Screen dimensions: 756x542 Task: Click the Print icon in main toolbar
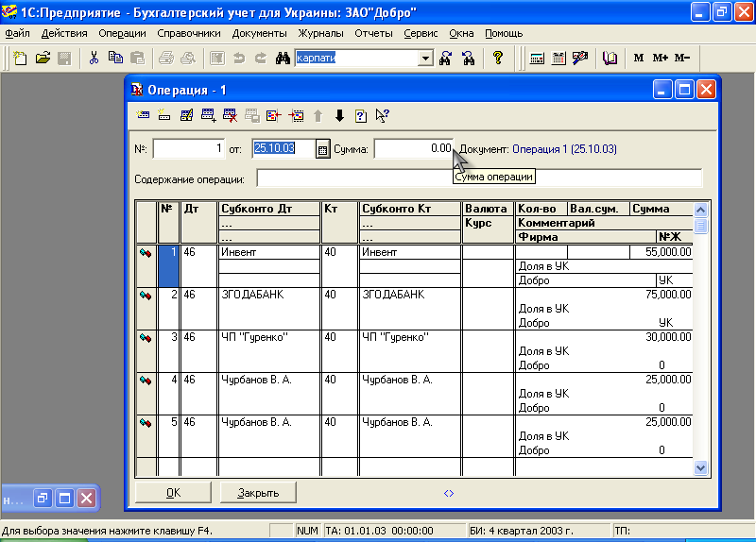(166, 59)
